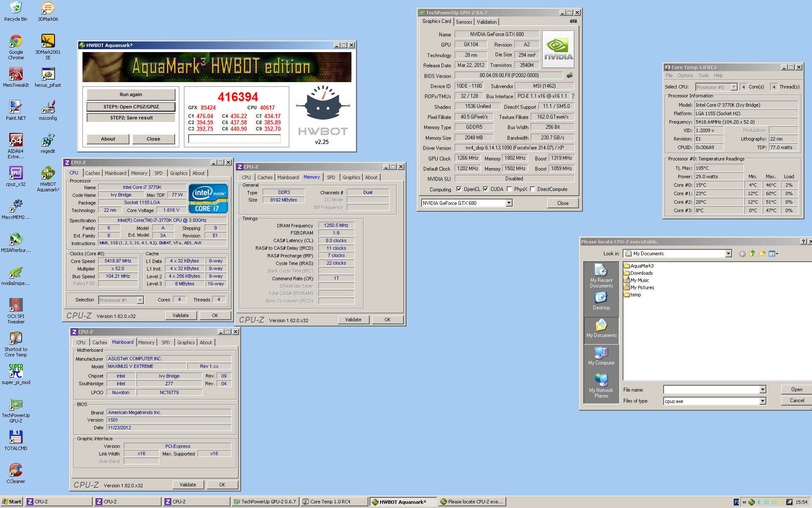Click the Bus Interface question mark icon
The image size is (812, 508).
[x=573, y=96]
